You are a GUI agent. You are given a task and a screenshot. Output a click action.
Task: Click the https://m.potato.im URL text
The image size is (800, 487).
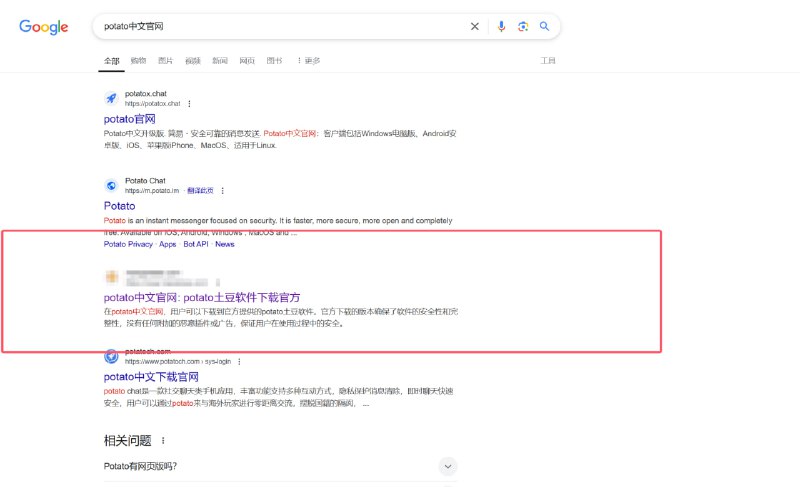(x=152, y=191)
